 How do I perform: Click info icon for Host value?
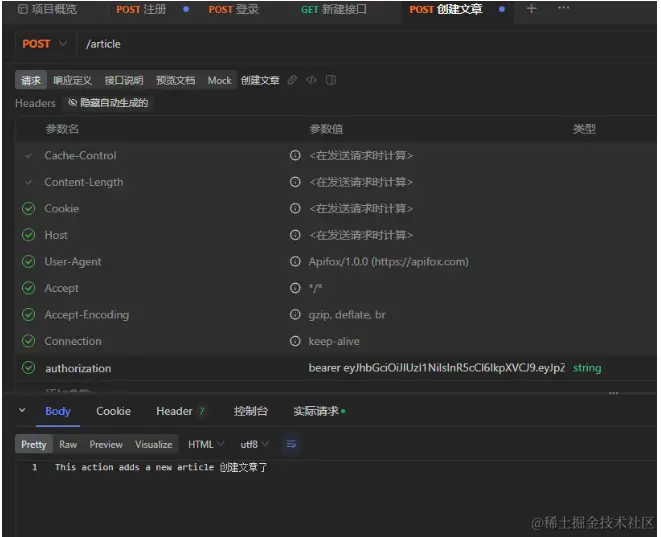coord(295,235)
